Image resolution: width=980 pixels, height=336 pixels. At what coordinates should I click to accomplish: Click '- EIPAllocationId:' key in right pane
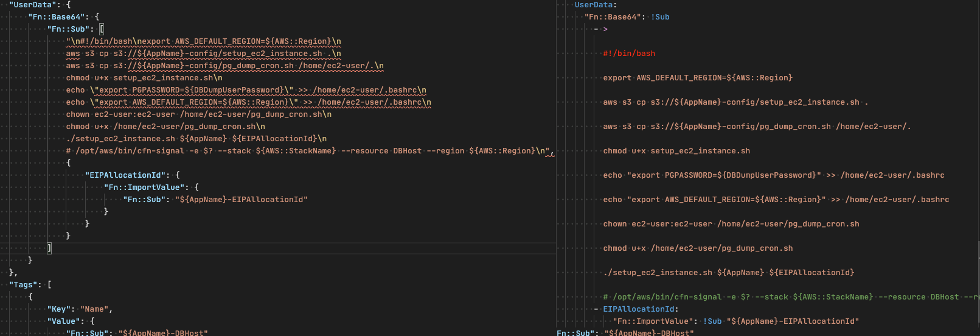636,309
